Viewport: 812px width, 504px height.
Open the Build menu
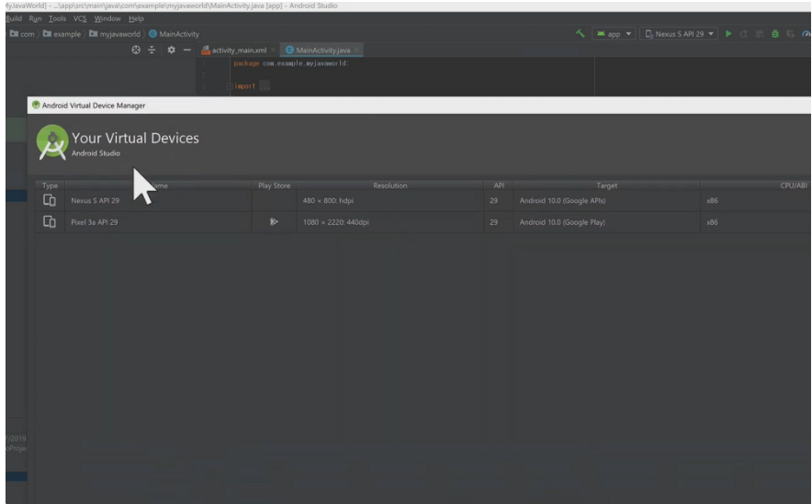[14, 18]
